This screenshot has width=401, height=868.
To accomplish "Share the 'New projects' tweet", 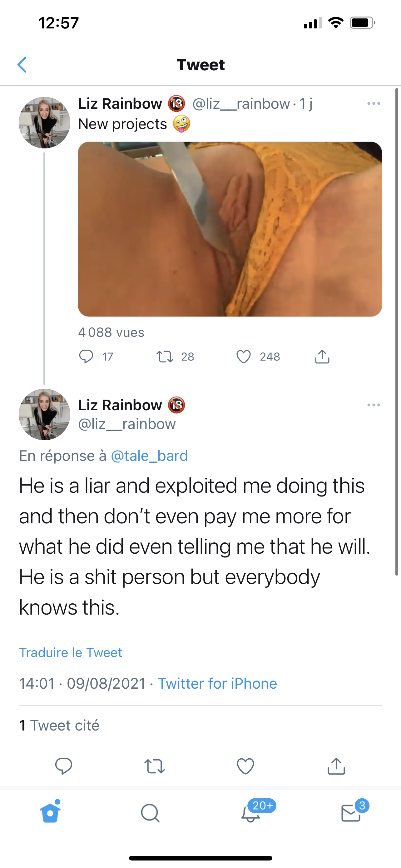I will (322, 357).
